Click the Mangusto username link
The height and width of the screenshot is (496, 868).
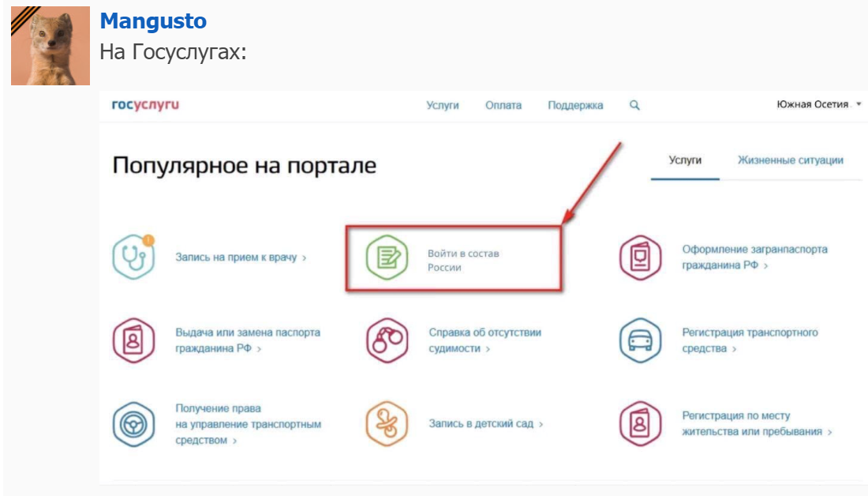click(x=153, y=21)
